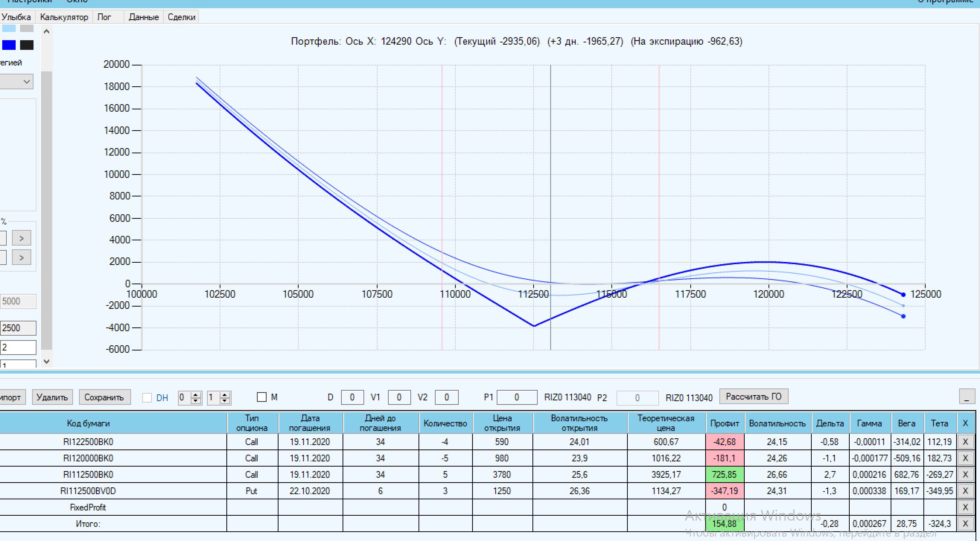Viewport: 980px width, 541px height.
Task: Delete the RI122500BK0 row with X
Action: tap(965, 442)
